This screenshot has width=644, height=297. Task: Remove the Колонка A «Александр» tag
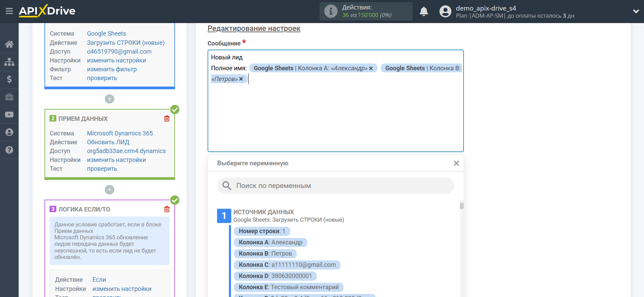pyautogui.click(x=371, y=68)
